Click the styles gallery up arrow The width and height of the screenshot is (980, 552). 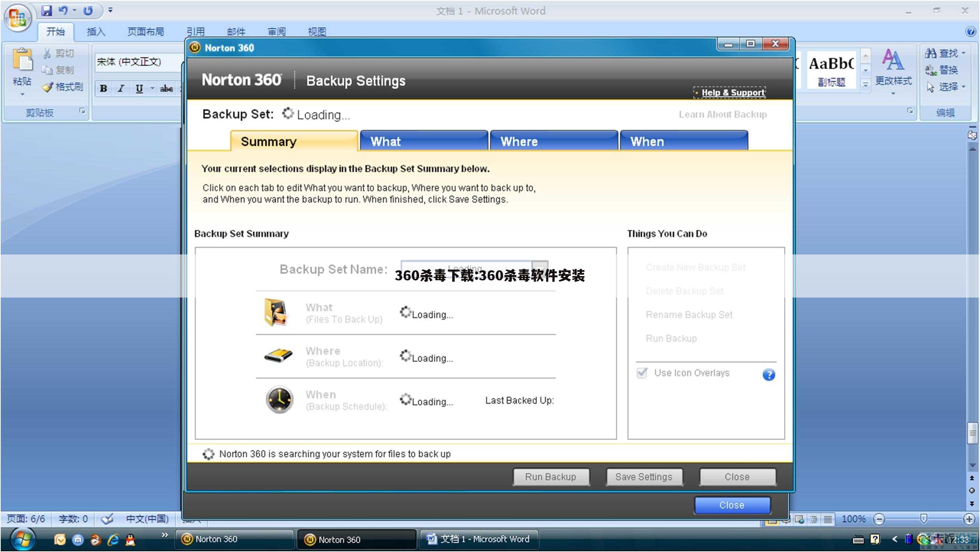865,56
